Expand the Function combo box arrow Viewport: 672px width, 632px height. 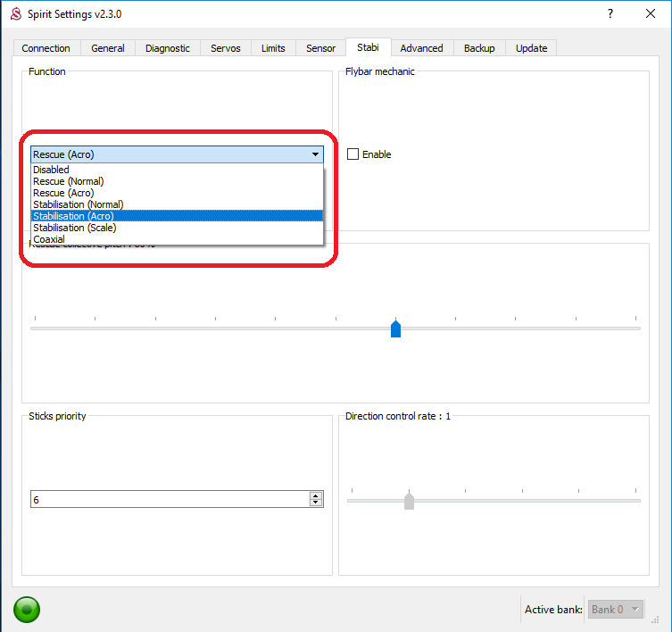pos(315,154)
